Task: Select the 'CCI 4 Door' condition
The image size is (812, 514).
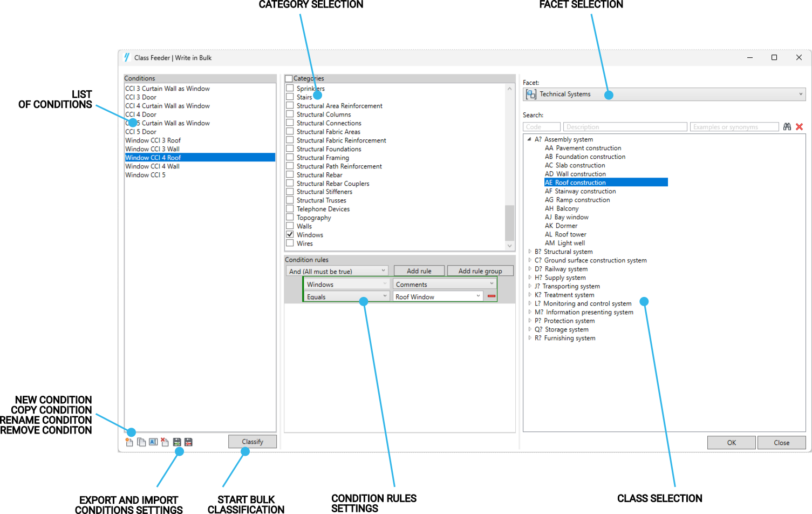Action: pos(141,114)
